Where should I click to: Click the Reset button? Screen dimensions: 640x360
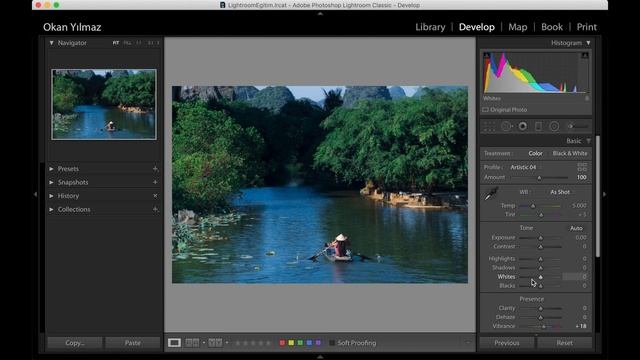(x=564, y=343)
